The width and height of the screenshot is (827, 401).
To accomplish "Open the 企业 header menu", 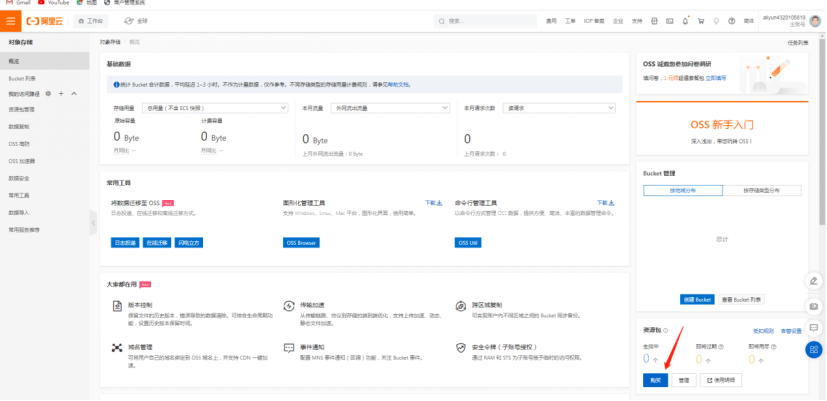I will coord(618,21).
